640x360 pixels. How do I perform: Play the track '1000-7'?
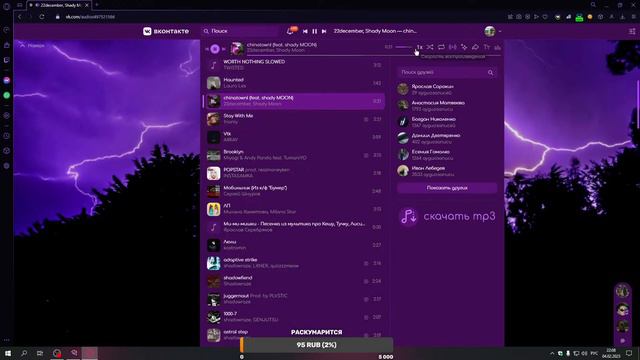[x=293, y=317]
